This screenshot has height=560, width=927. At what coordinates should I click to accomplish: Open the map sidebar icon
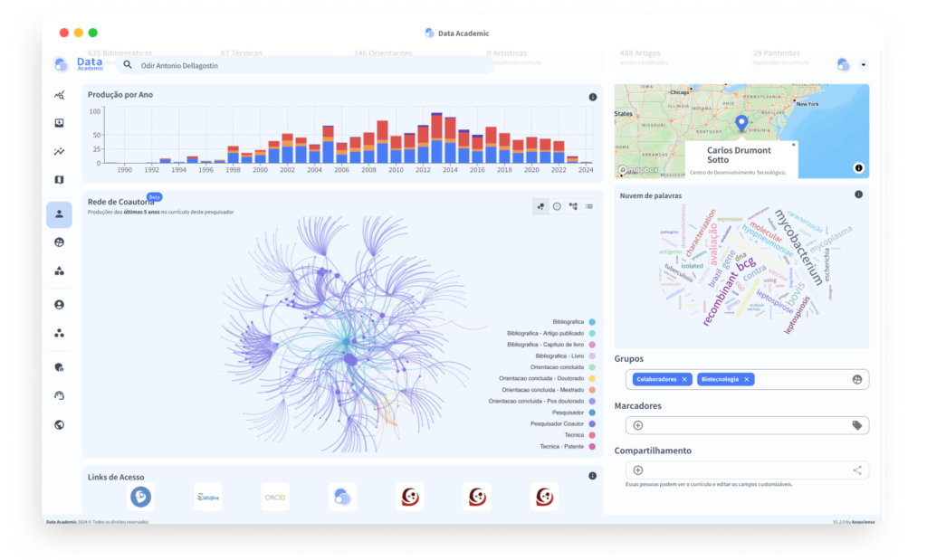[x=59, y=179]
